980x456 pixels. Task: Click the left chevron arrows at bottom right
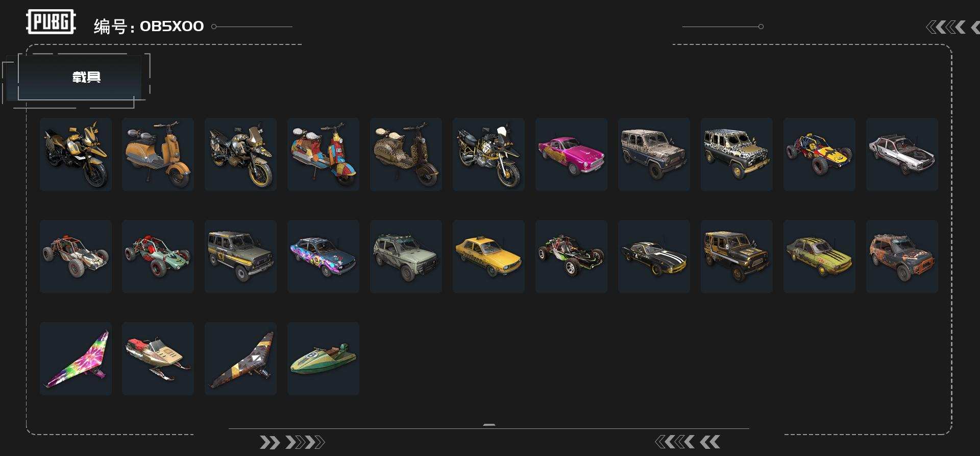coord(688,442)
